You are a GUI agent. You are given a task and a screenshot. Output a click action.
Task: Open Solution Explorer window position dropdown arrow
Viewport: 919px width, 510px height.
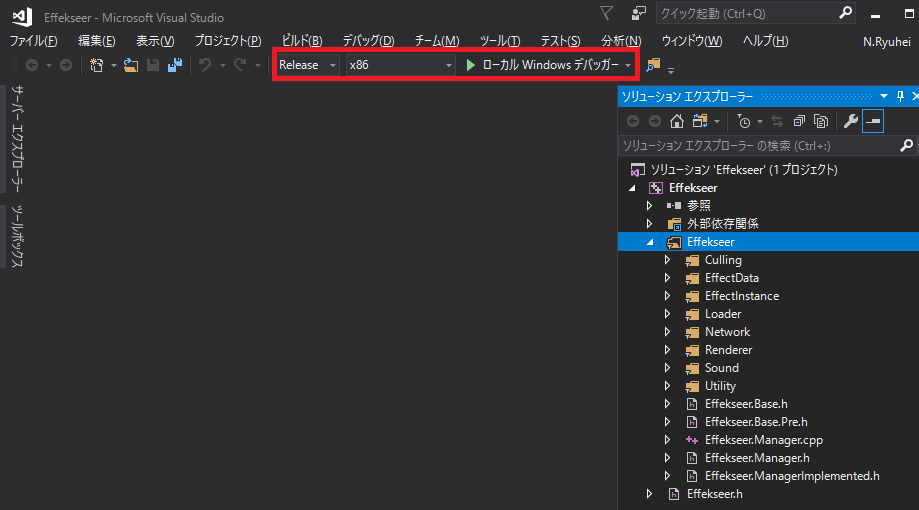point(884,96)
